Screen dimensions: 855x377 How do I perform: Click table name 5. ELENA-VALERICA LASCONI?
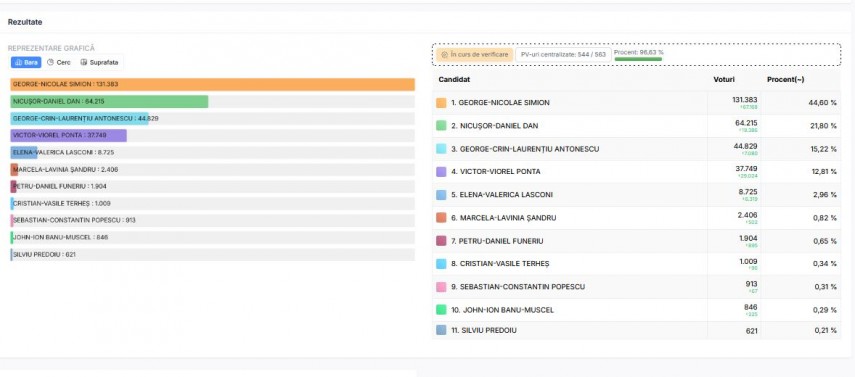click(x=501, y=195)
